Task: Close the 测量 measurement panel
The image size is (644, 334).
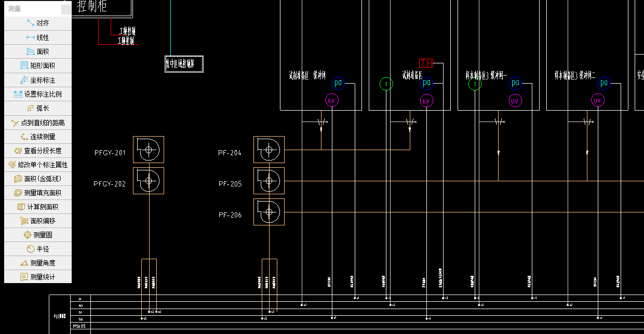Action: coord(65,9)
